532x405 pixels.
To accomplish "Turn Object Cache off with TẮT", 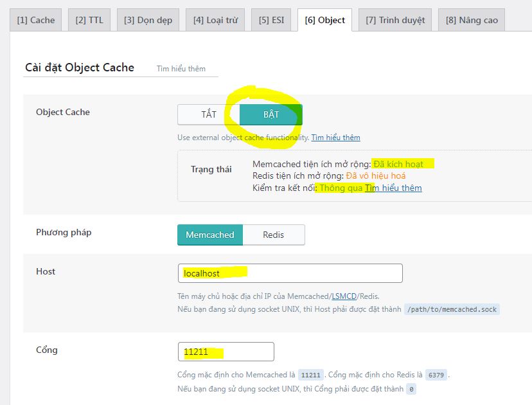I will pos(209,114).
